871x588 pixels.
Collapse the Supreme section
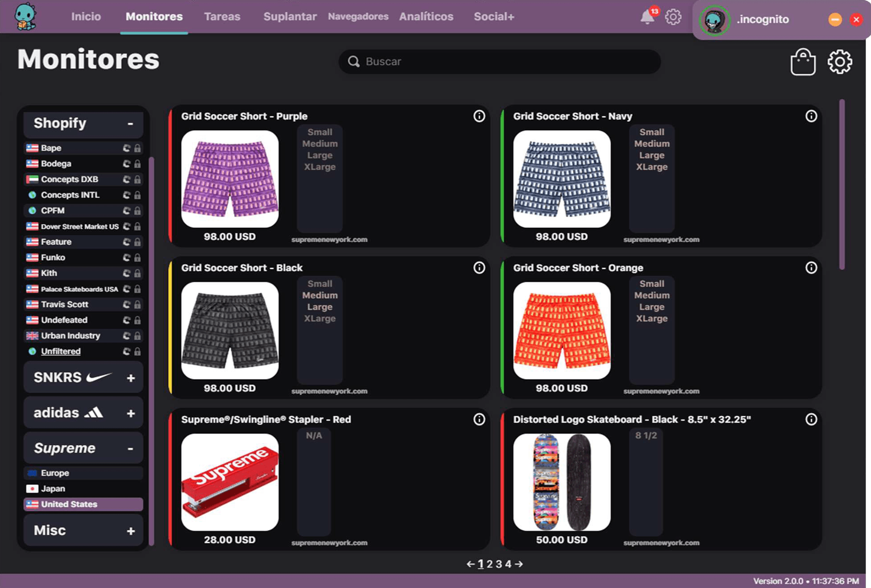pyautogui.click(x=130, y=448)
